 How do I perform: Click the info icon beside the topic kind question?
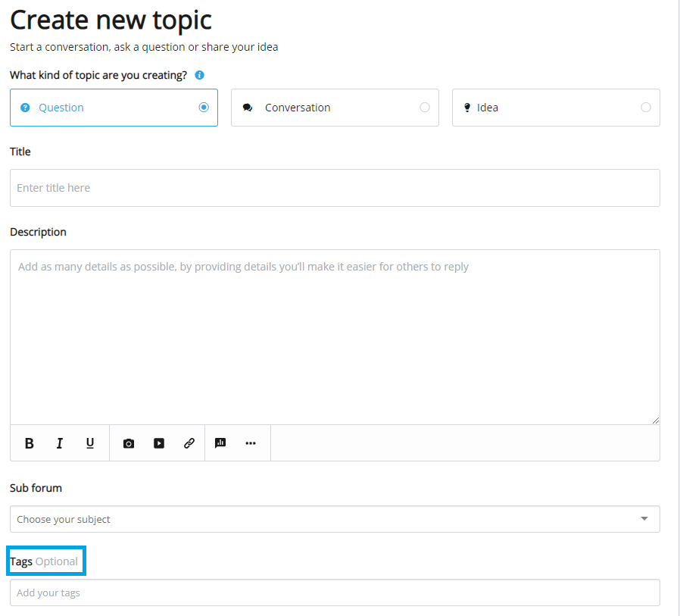pos(199,75)
